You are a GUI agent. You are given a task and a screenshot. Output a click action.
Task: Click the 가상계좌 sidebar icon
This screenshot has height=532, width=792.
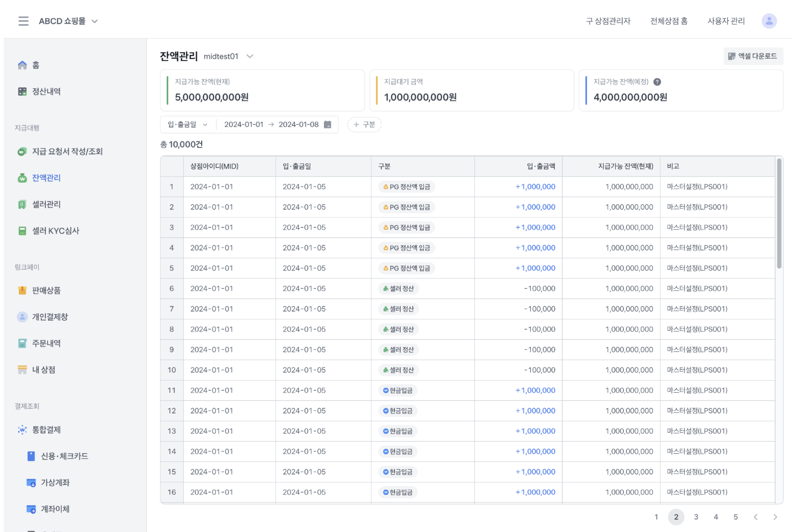click(31, 482)
